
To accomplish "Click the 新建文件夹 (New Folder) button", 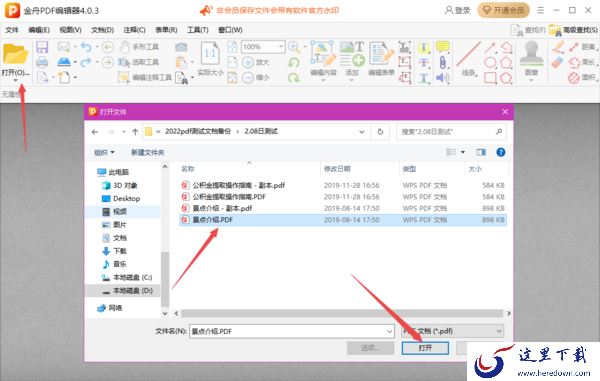I will tap(147, 152).
